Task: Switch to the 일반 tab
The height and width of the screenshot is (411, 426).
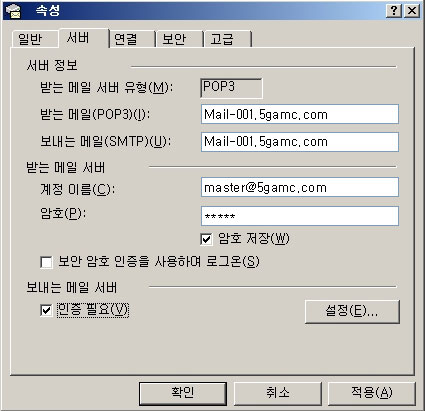Action: 34,39
